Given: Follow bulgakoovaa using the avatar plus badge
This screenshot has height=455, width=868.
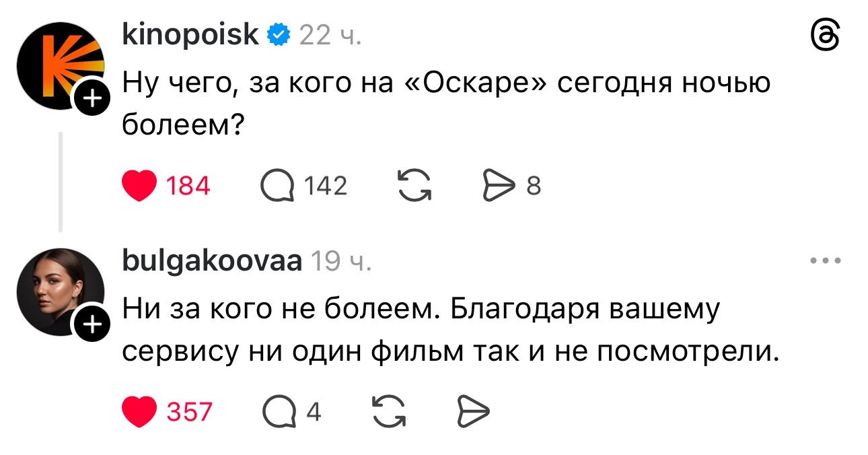Looking at the screenshot, I should (x=94, y=326).
